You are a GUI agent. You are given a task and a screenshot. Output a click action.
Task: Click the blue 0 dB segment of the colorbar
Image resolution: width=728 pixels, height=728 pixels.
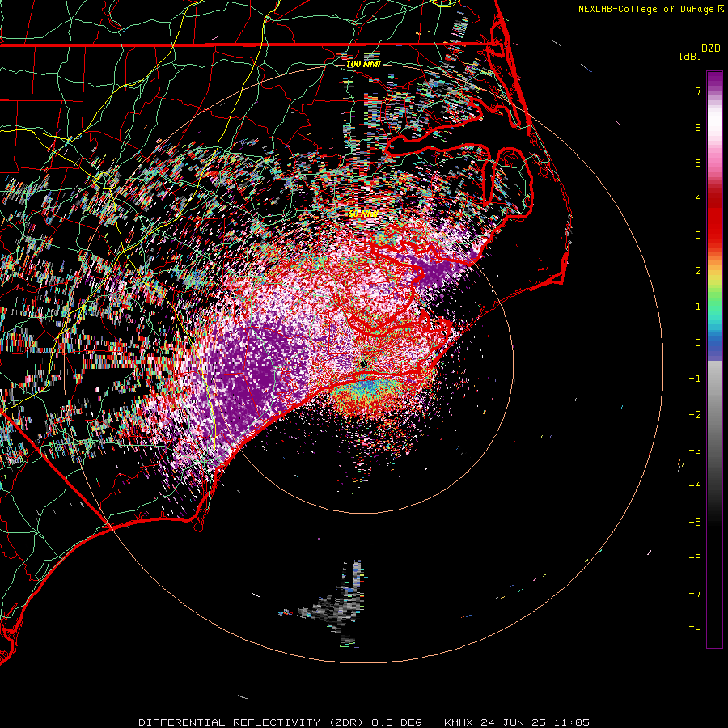point(714,346)
